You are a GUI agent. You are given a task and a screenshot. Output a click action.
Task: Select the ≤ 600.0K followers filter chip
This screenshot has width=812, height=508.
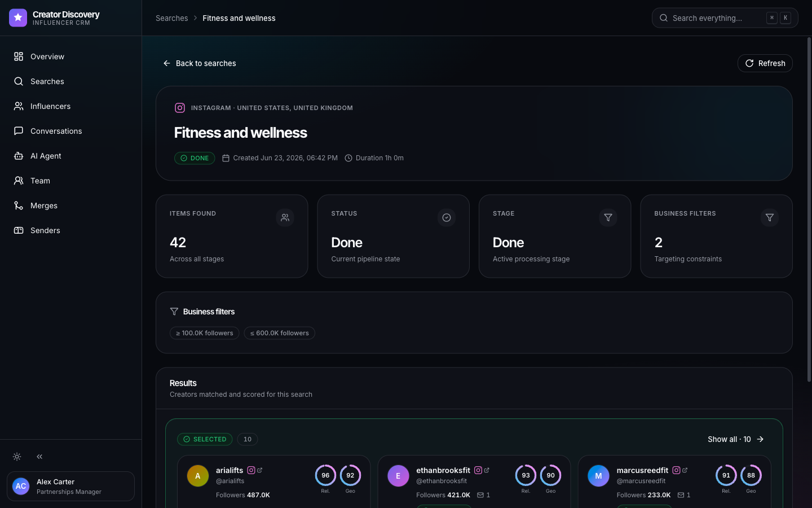point(280,333)
